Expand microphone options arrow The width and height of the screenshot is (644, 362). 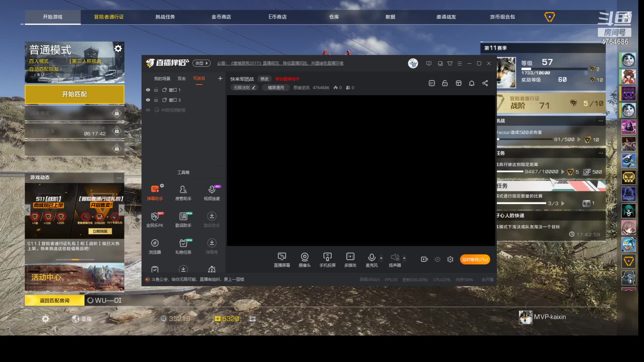click(381, 258)
